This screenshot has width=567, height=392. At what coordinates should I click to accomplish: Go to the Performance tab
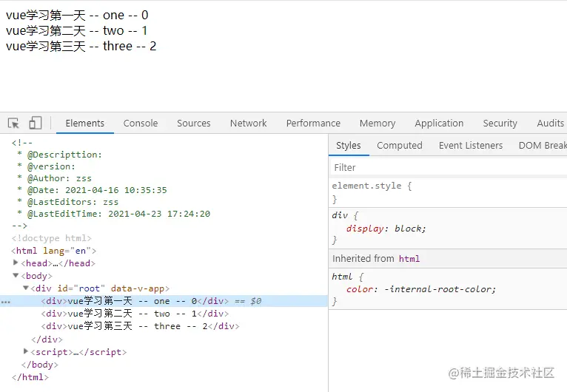[x=313, y=124]
